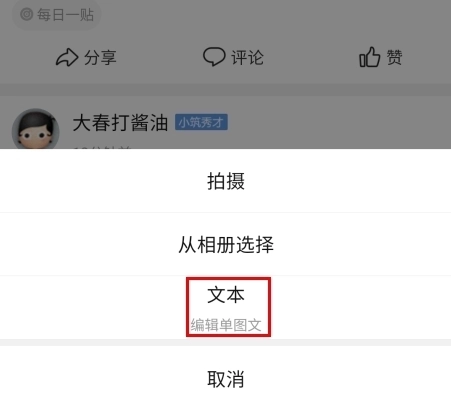Tap the 编辑单图文 subtitle

click(226, 325)
